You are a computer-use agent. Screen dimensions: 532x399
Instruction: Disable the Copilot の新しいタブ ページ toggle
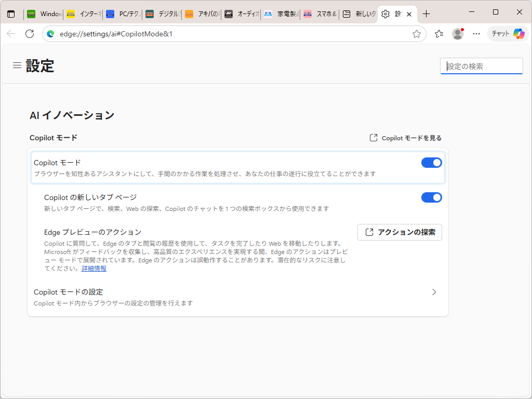(431, 197)
